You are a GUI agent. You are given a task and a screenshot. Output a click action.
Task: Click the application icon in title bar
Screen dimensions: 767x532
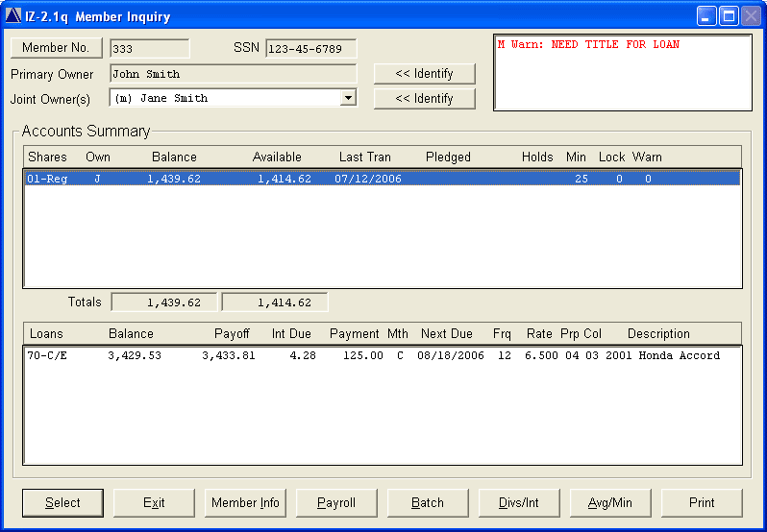13,16
